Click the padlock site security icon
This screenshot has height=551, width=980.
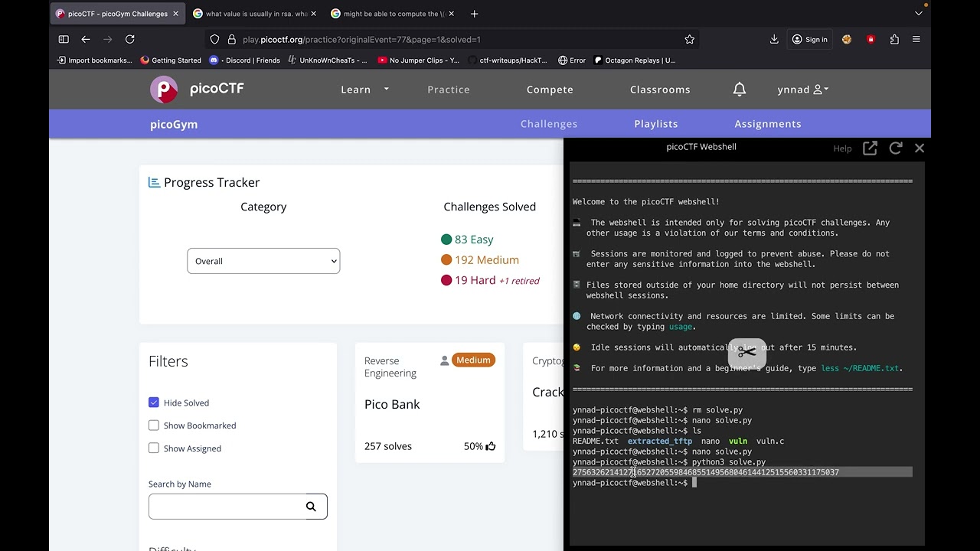click(232, 39)
